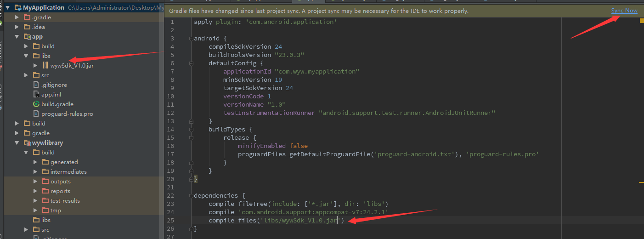Click the apply plugin line of code
The height and width of the screenshot is (239, 644).
pyautogui.click(x=265, y=22)
